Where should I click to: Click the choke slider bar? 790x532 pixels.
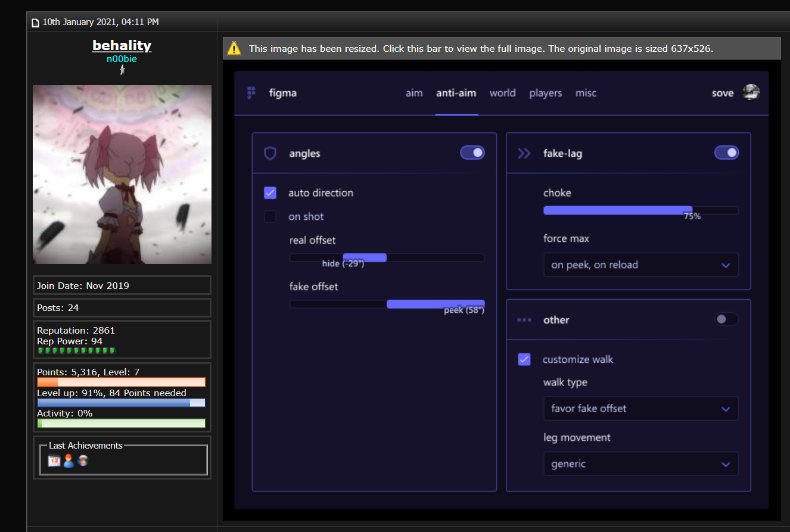pos(641,210)
